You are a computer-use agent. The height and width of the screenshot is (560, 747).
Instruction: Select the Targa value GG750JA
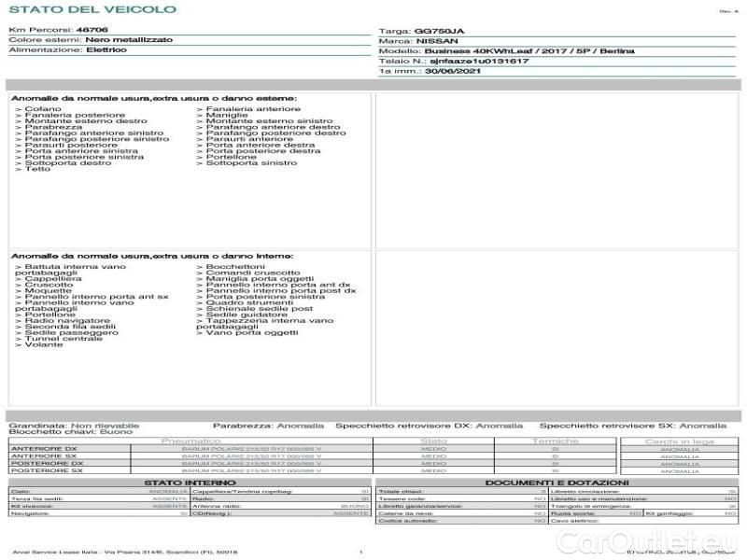click(x=439, y=32)
